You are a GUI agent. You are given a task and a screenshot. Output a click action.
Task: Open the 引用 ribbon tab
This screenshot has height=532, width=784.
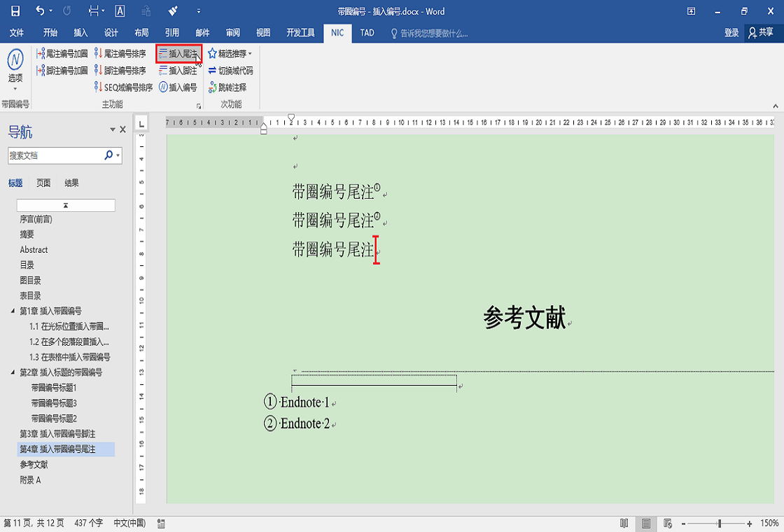point(172,33)
